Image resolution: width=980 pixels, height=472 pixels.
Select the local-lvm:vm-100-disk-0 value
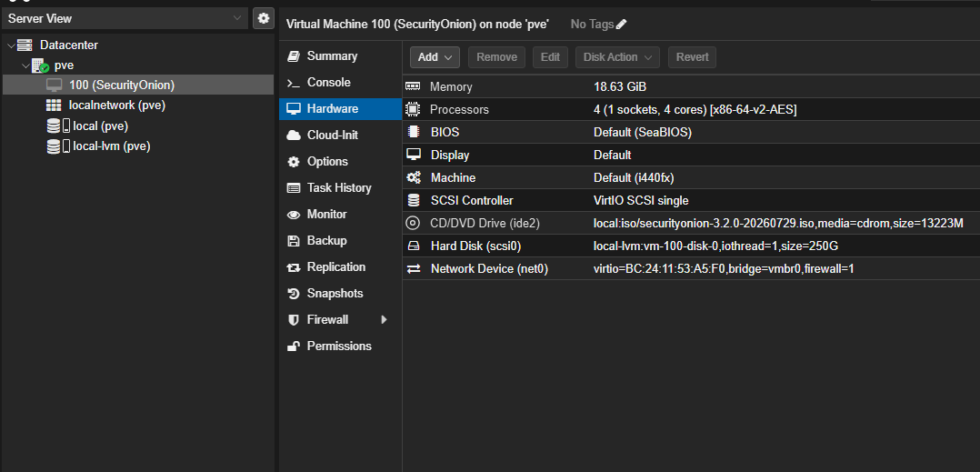715,246
